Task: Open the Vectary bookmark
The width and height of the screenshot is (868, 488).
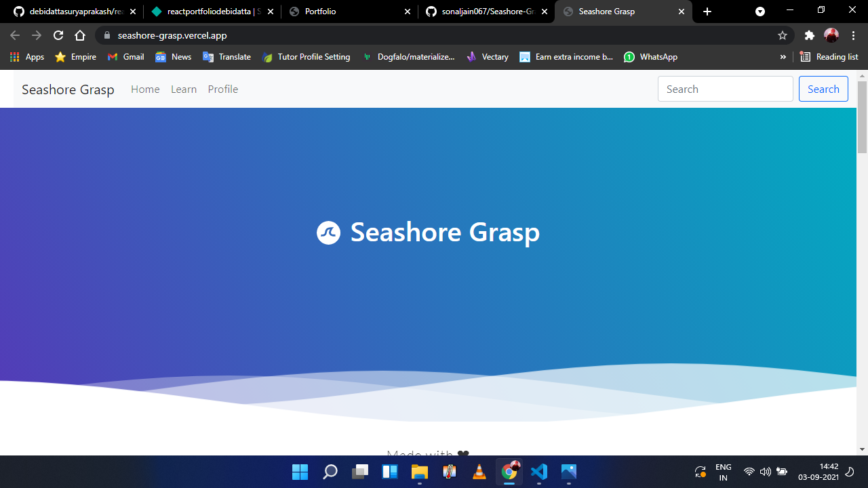Action: click(487, 57)
